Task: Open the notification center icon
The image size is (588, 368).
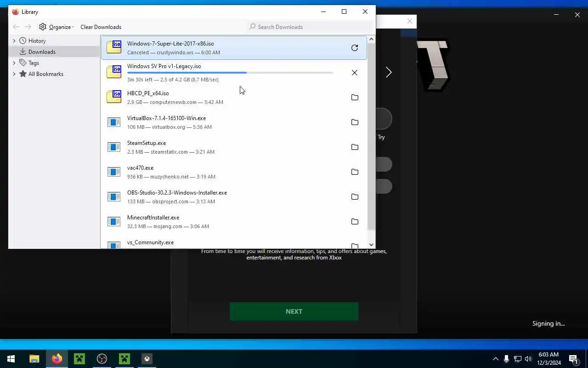Action: (x=573, y=359)
